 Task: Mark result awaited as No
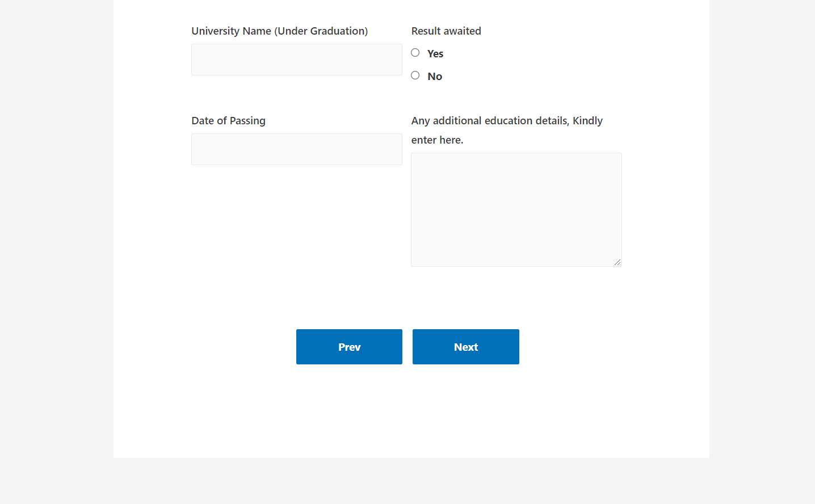click(x=415, y=75)
